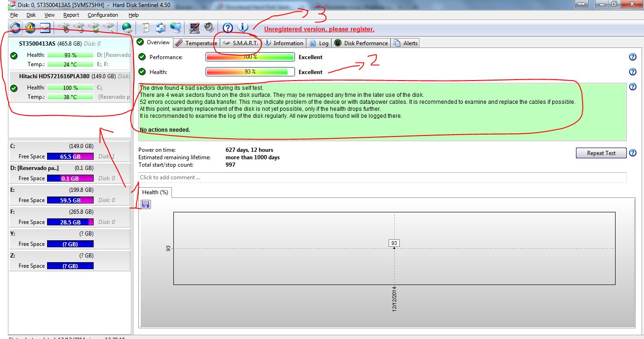
Task: Select the E: partition entry
Action: coord(69,195)
